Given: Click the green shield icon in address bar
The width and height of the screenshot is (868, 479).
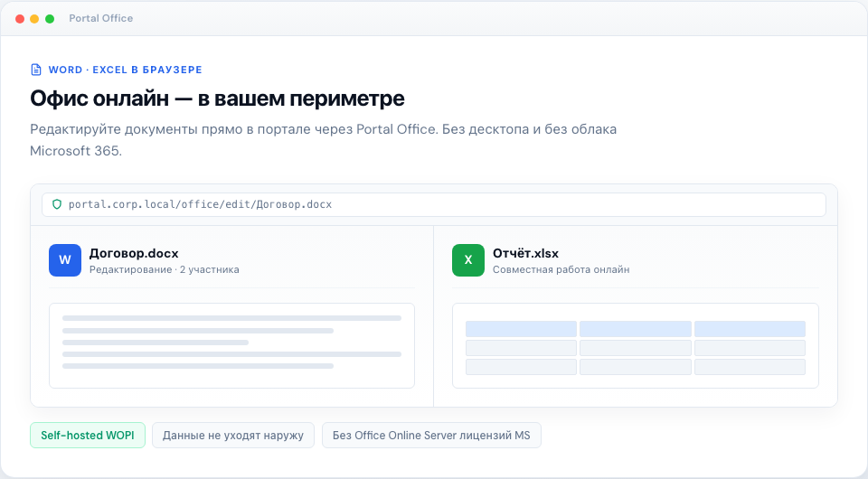Looking at the screenshot, I should click(x=56, y=204).
